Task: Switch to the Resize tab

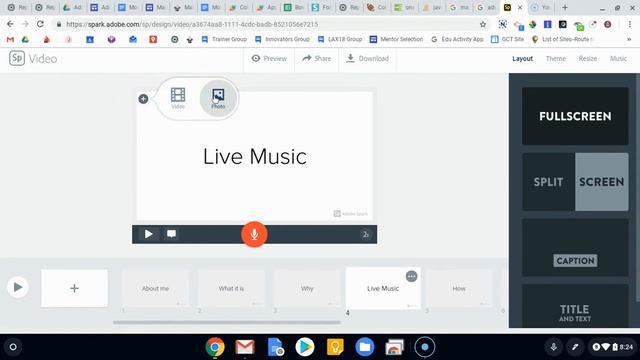Action: click(587, 58)
